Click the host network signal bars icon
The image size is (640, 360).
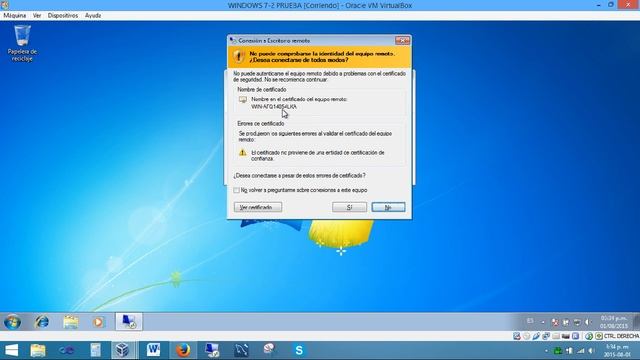tap(581, 351)
